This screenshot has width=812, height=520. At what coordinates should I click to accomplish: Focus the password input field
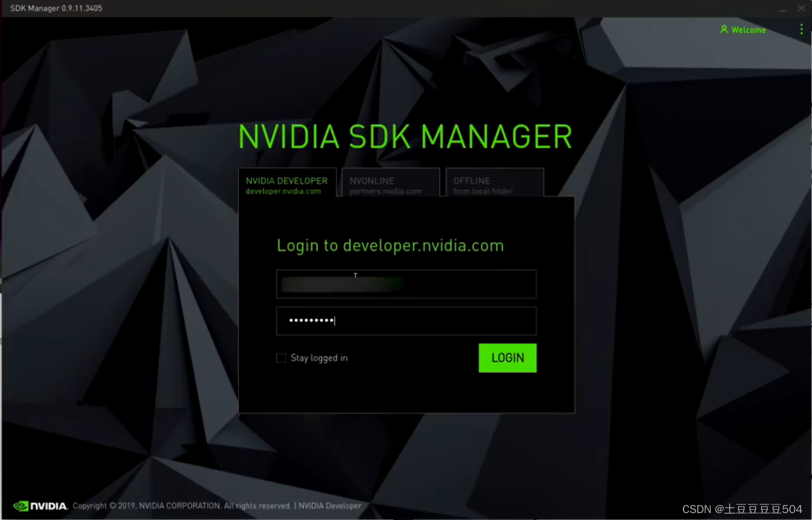tap(406, 321)
